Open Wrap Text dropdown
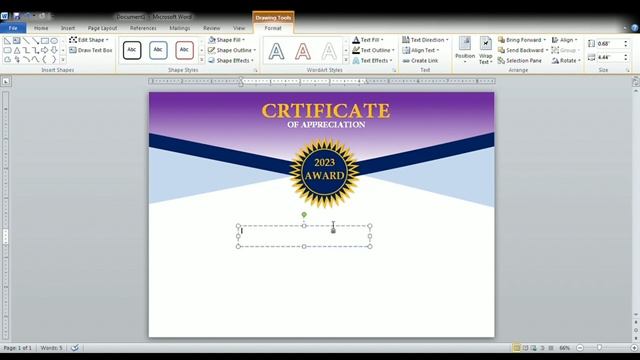The image size is (640, 360). tap(485, 50)
